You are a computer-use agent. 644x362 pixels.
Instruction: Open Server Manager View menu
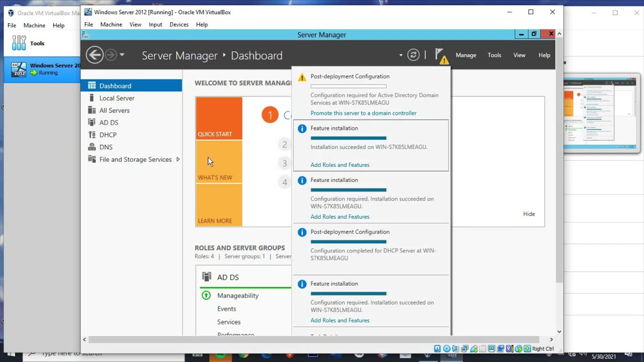click(x=519, y=55)
